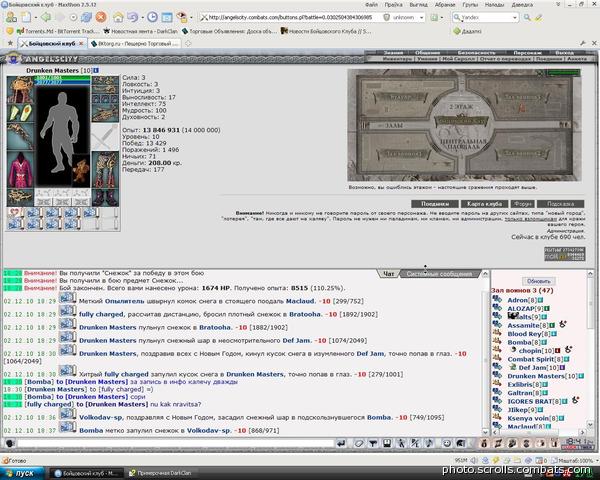This screenshot has width=600, height=480.
Task: Open the Файл menu
Action: 371,5
